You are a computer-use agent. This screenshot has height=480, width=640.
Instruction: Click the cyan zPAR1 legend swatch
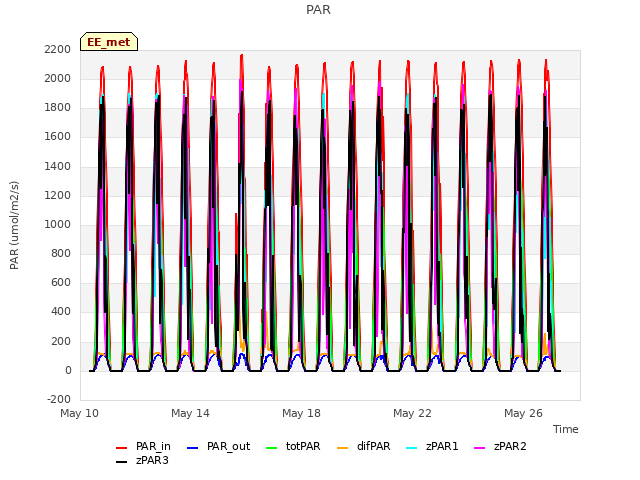pos(412,448)
